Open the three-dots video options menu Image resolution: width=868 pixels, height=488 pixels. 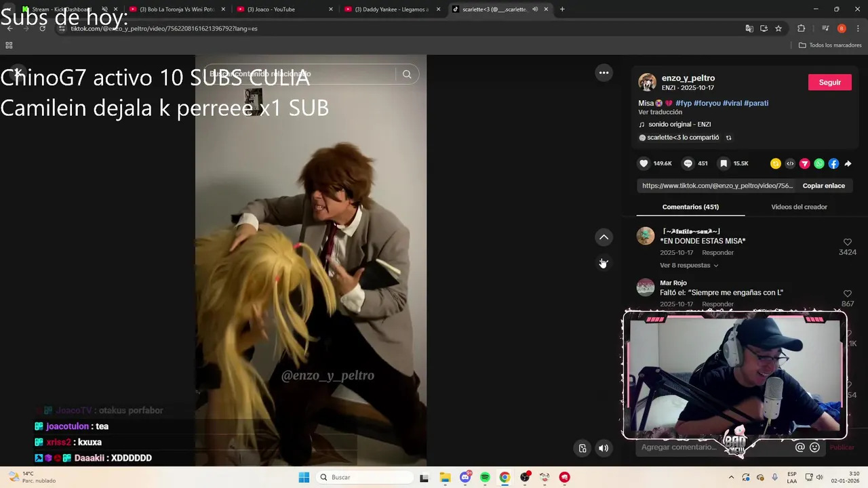click(x=604, y=73)
